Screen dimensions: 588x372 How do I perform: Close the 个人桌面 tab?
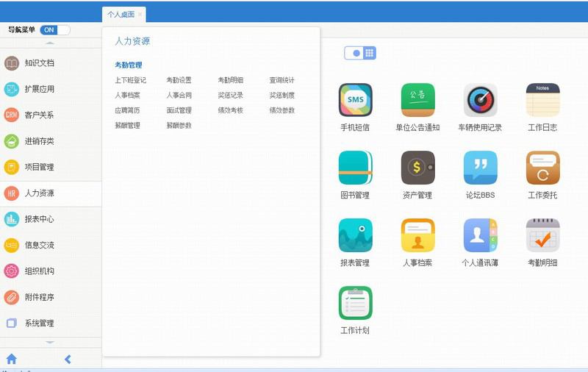click(140, 14)
